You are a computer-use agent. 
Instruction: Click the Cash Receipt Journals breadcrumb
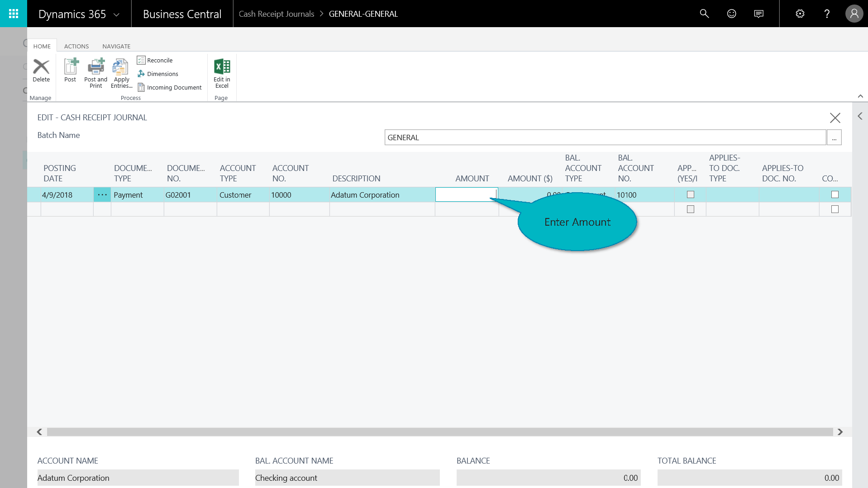(x=276, y=14)
